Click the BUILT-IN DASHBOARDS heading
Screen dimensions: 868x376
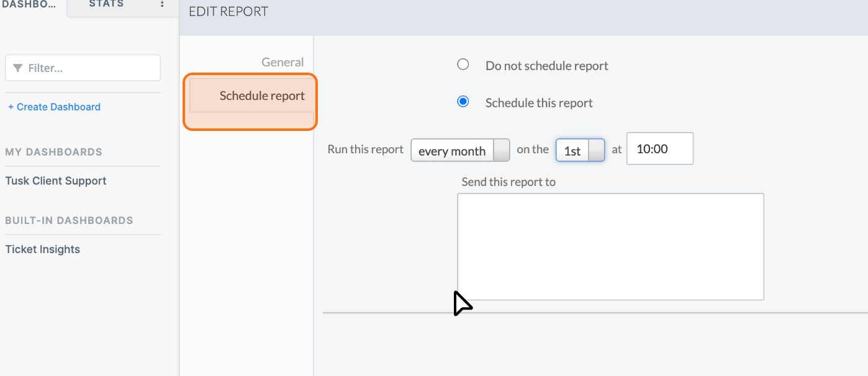[x=69, y=220]
